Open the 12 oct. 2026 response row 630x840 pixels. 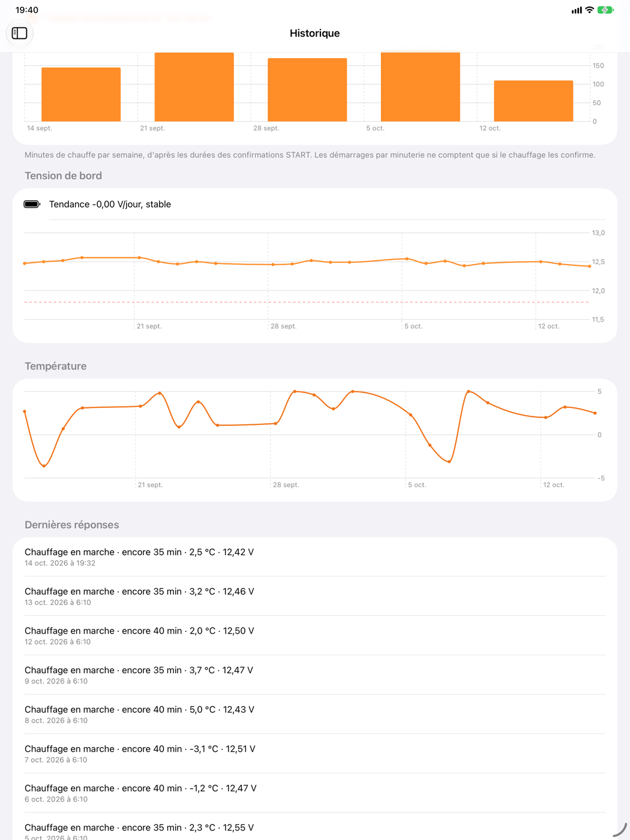[315, 635]
